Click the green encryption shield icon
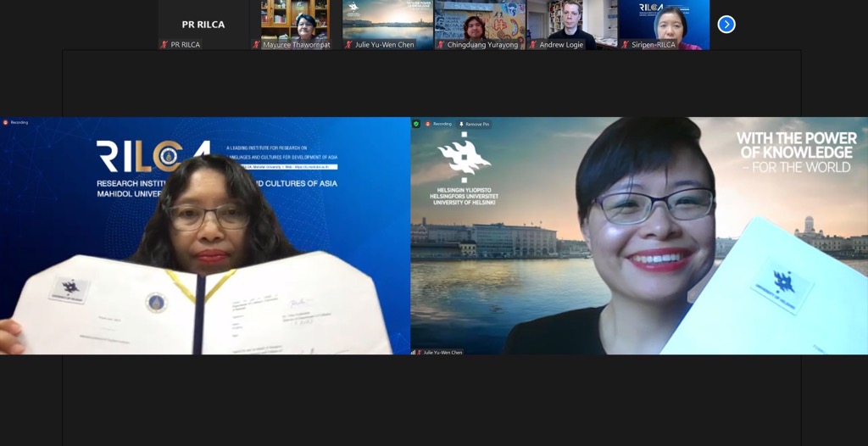Screen dimensions: 868x446 pos(415,124)
